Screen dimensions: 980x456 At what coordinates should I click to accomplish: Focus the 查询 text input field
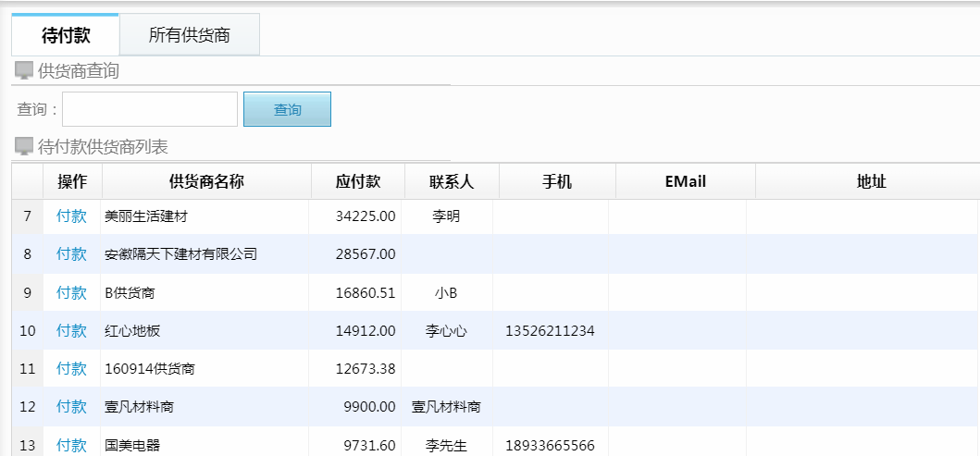(x=150, y=109)
